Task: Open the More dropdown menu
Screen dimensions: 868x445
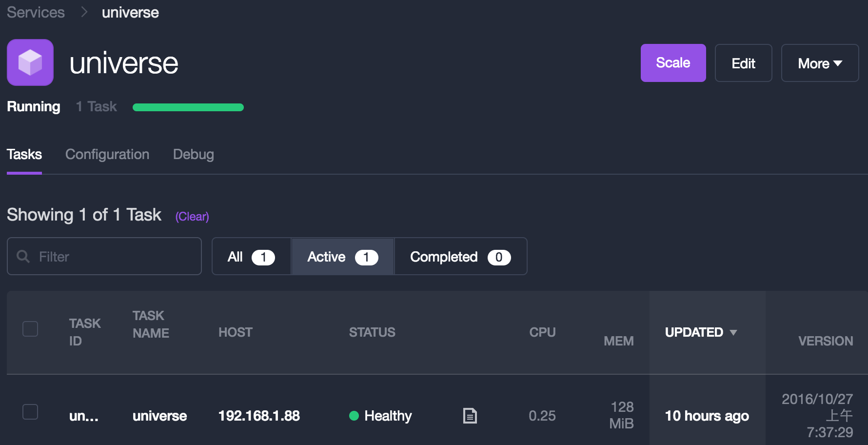Action: tap(820, 63)
